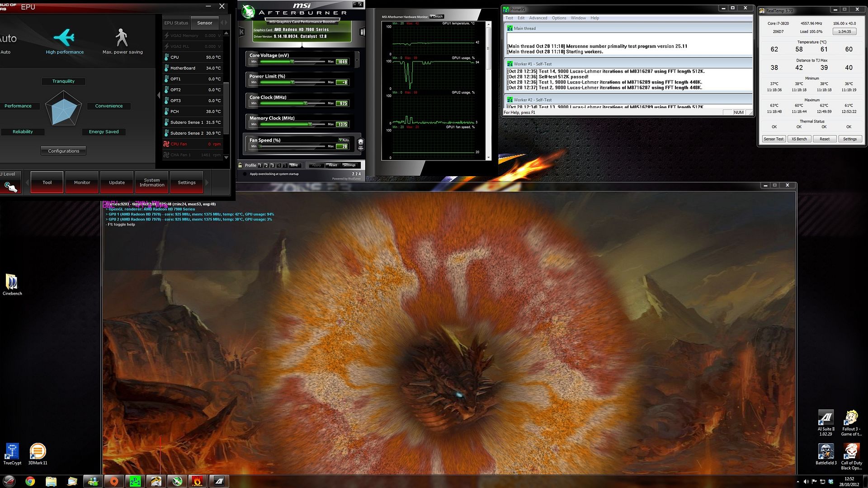Screen dimensions: 868x488
Task: Click the MSI Afterburner Kombustor K button
Action: pyautogui.click(x=242, y=32)
